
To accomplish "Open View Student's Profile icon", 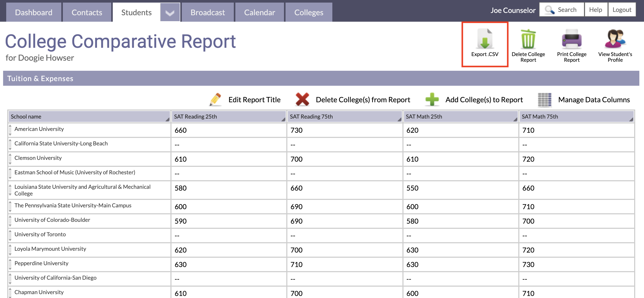I will pos(615,39).
